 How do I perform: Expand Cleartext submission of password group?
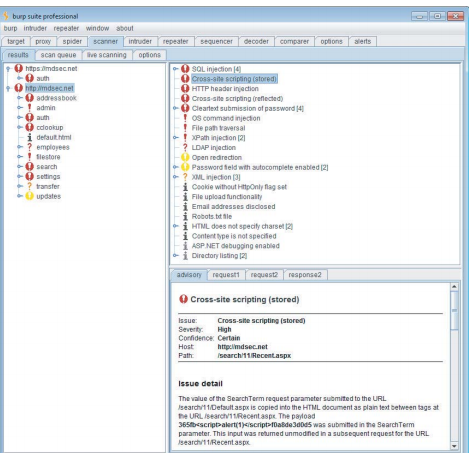click(175, 108)
